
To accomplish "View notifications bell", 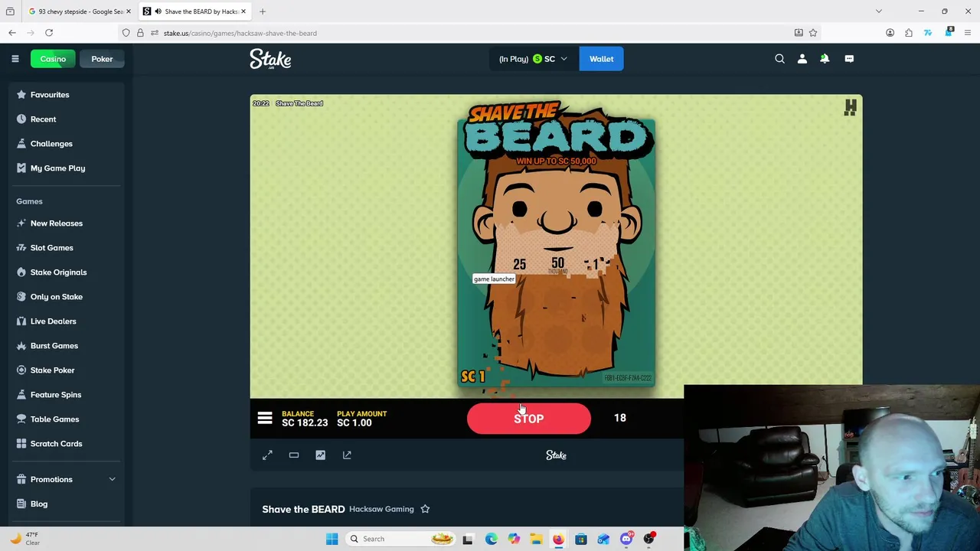I will (x=825, y=59).
